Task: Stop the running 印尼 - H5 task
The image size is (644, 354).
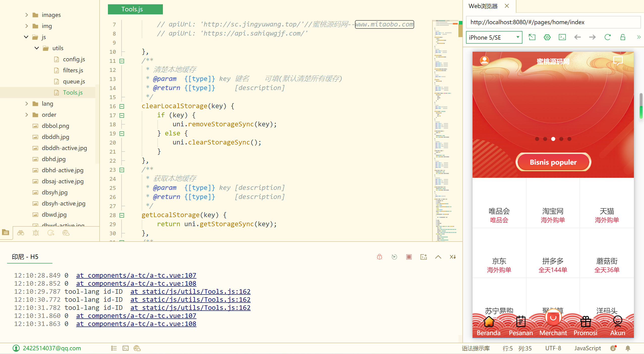Action: coord(409,257)
